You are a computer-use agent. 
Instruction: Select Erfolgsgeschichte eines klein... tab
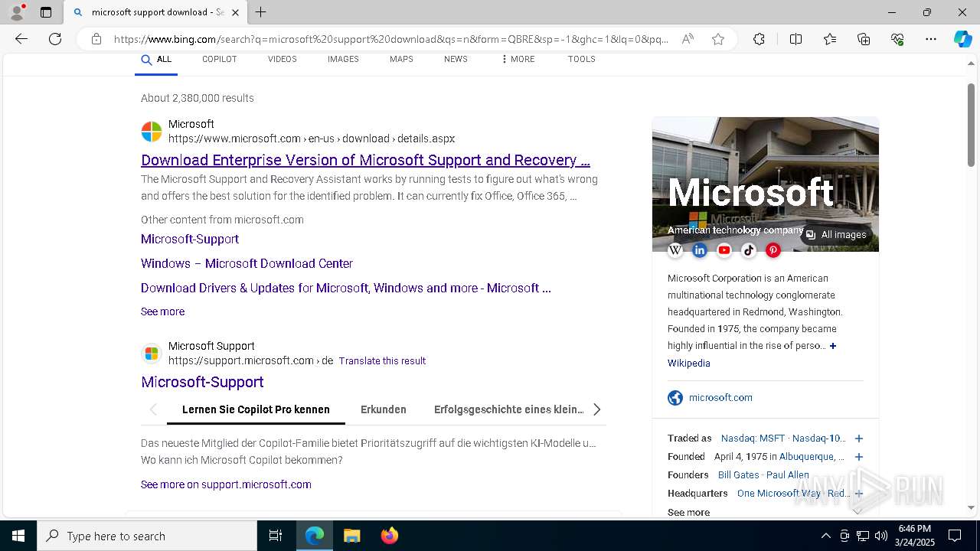(508, 409)
